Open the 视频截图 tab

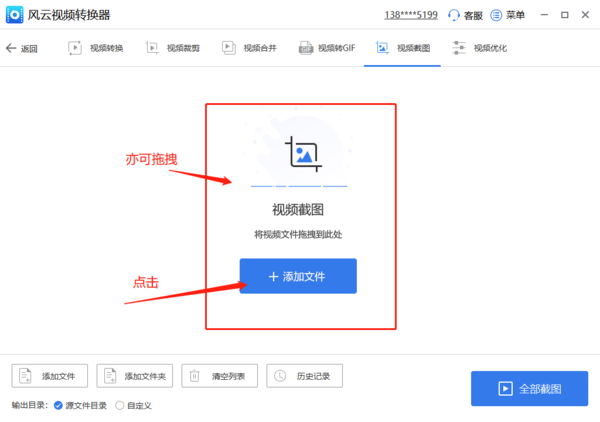pos(403,48)
